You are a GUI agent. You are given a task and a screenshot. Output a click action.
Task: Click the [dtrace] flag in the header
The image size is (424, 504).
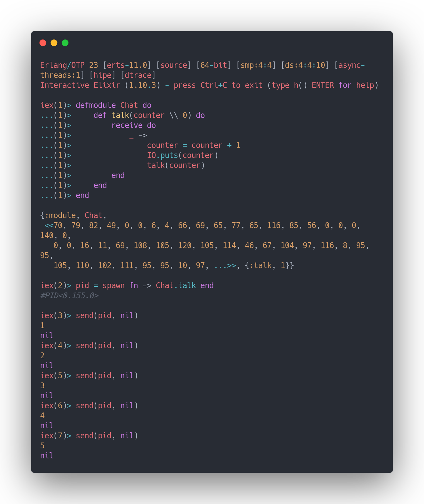pos(138,75)
